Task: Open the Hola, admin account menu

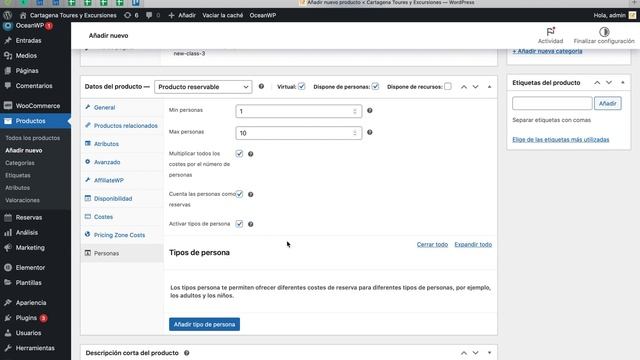Action: (x=614, y=15)
